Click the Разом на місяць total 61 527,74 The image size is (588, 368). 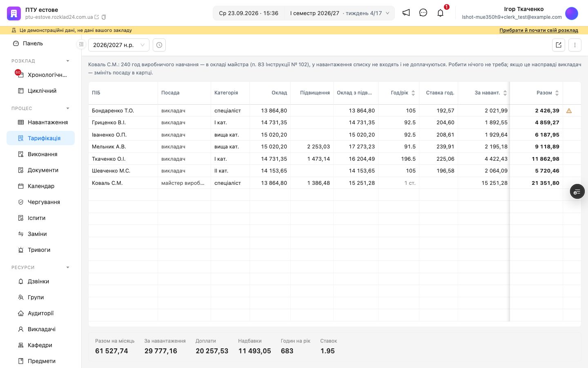(111, 351)
